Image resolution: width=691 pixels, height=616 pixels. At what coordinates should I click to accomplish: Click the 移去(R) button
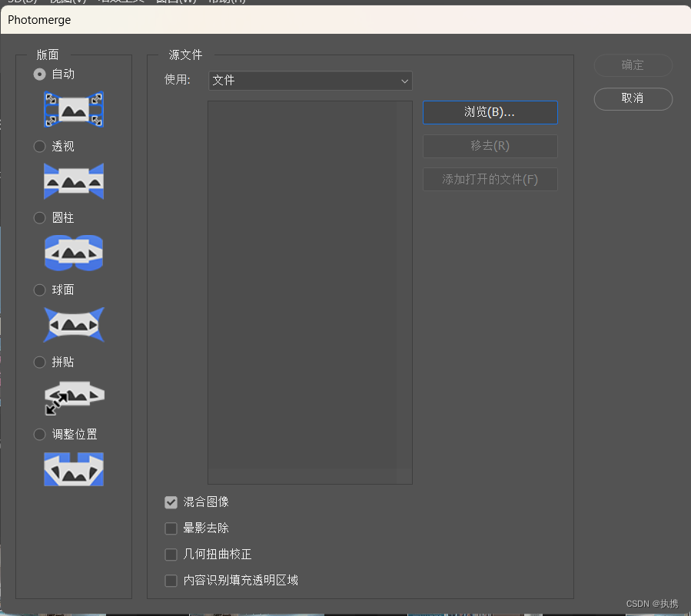(x=490, y=146)
